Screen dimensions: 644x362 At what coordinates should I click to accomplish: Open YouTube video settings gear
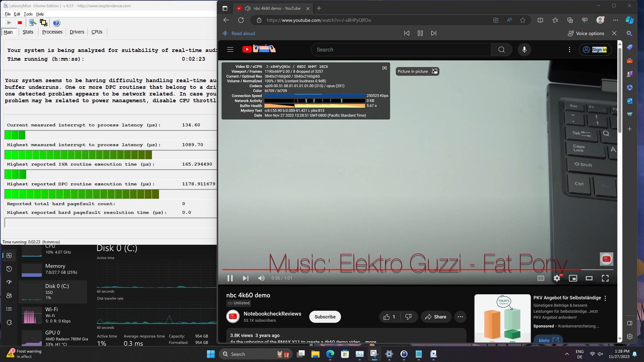coord(557,278)
